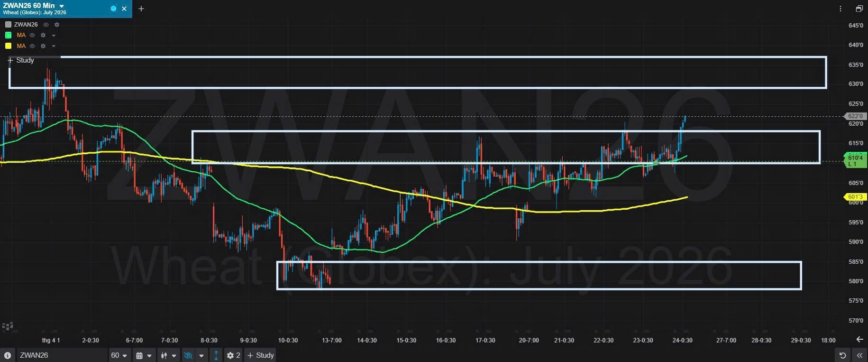Open the candlestick chart type selector
Viewport: 868px width, 362px height.
[169, 355]
